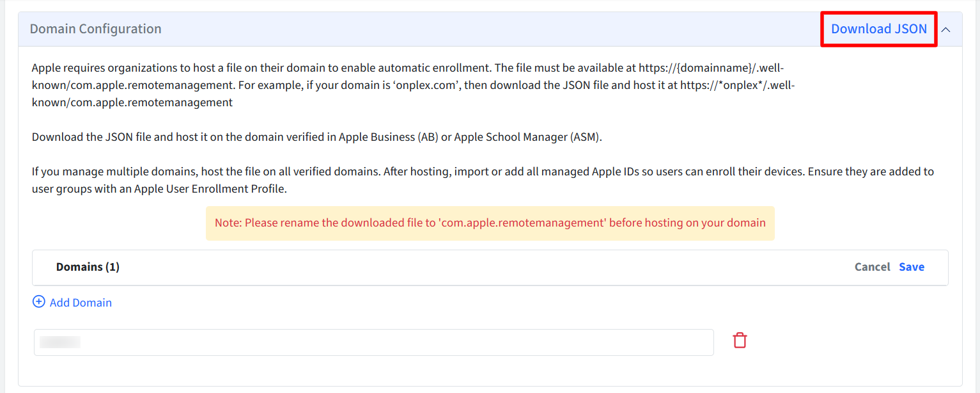
Task: Click the Domain Configuration header title
Action: pyautogui.click(x=96, y=29)
